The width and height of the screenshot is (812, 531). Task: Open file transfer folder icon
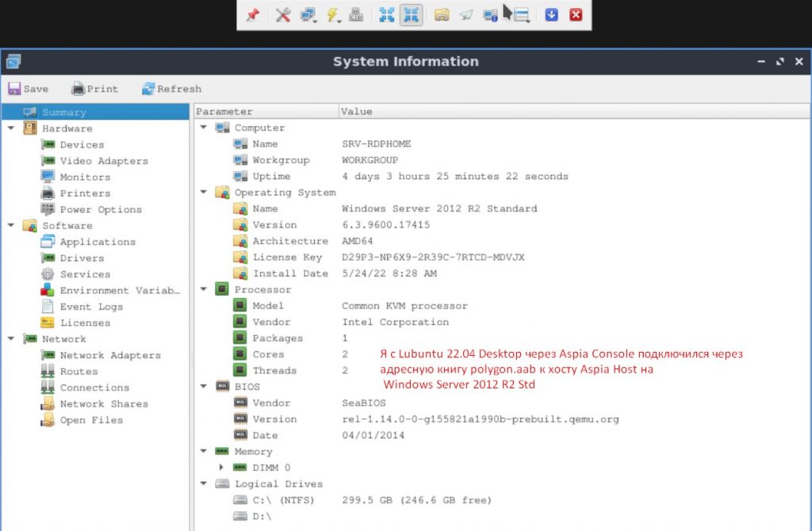tap(442, 15)
